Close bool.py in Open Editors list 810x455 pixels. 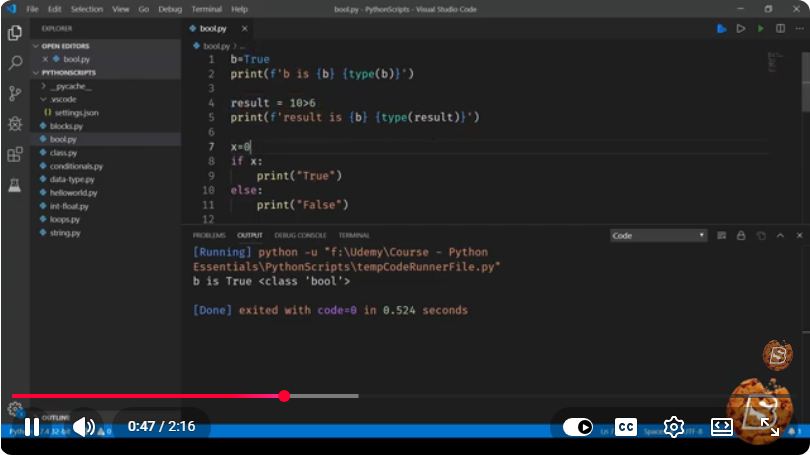(x=45, y=59)
